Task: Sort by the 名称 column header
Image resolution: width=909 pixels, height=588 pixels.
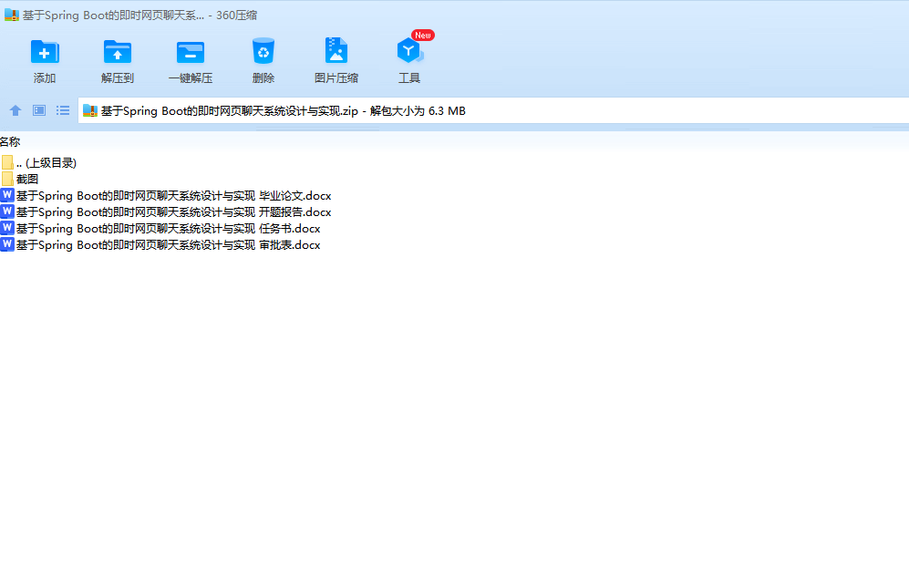Action: [x=10, y=141]
